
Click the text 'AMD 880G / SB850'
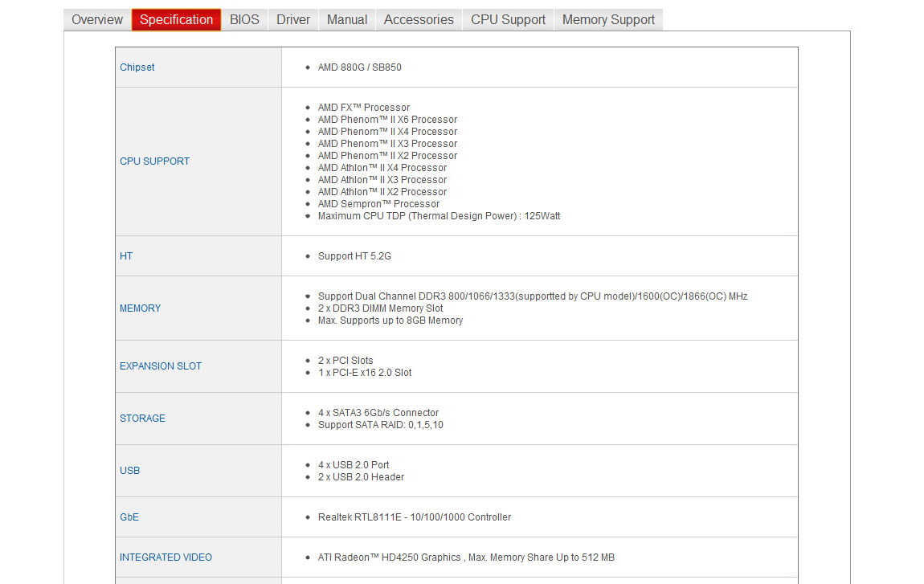(x=359, y=67)
